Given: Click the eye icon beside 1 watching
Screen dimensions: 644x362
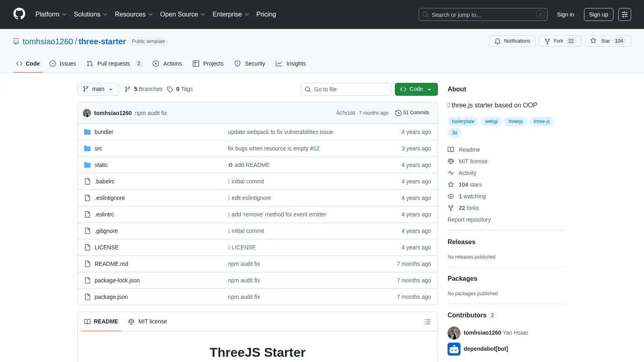Looking at the screenshot, I should point(451,196).
